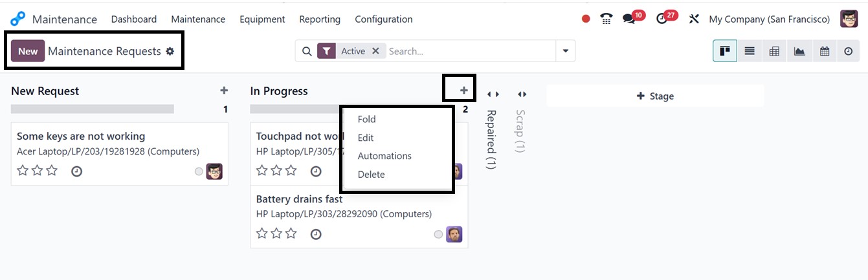868x280 pixels.
Task: Expand the search options dropdown arrow
Action: pos(566,51)
